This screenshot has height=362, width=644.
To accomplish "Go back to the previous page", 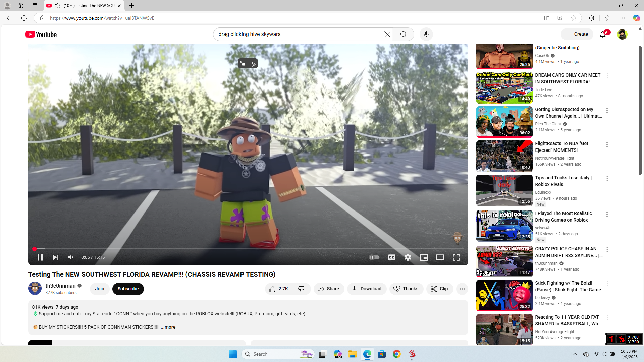I will click(x=9, y=18).
